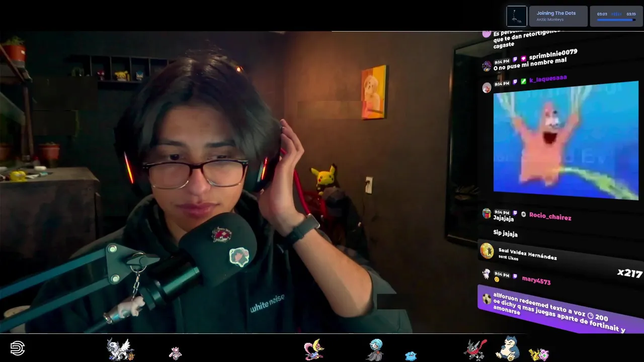Click the blue Ditto sprite on the bottom bar
This screenshot has width=644, height=362.
[x=411, y=356]
